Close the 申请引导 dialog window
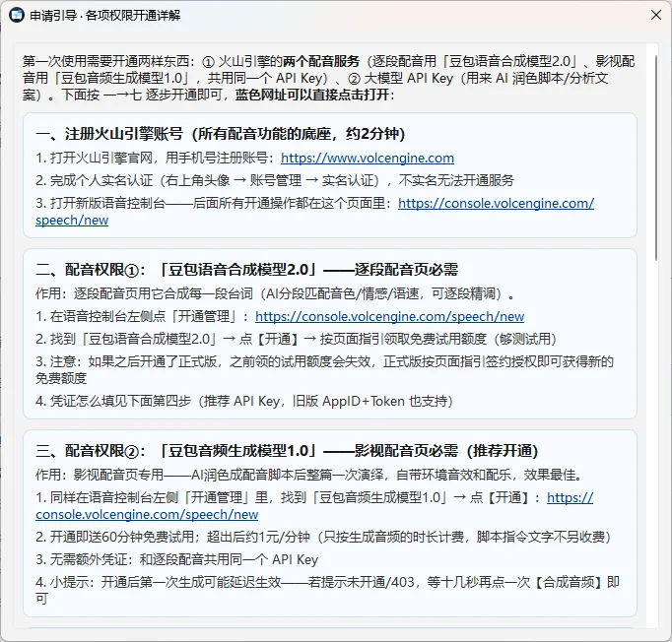 coord(655,15)
